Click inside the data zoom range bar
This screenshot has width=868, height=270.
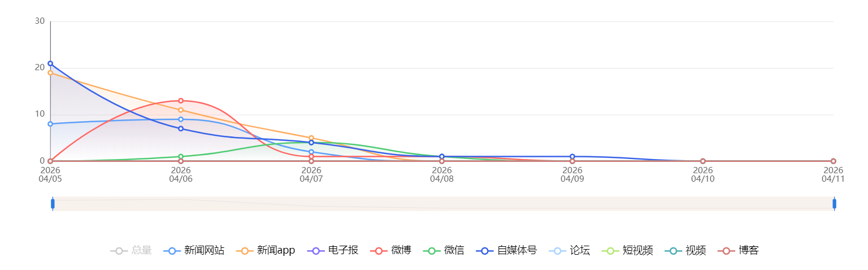(x=443, y=204)
